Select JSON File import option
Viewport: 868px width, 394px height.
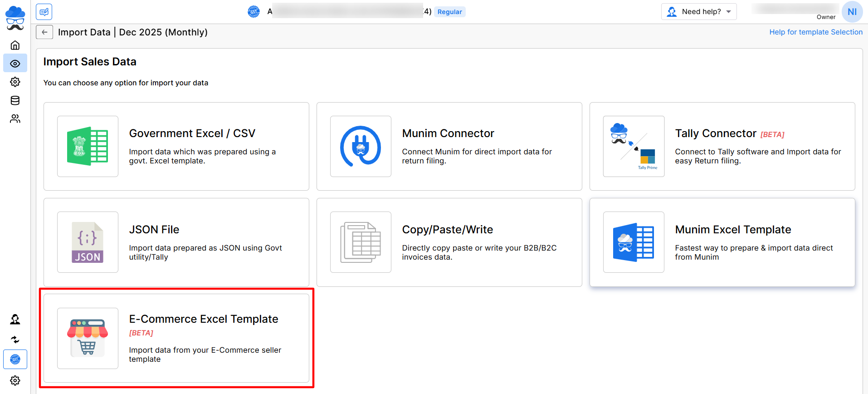point(176,242)
